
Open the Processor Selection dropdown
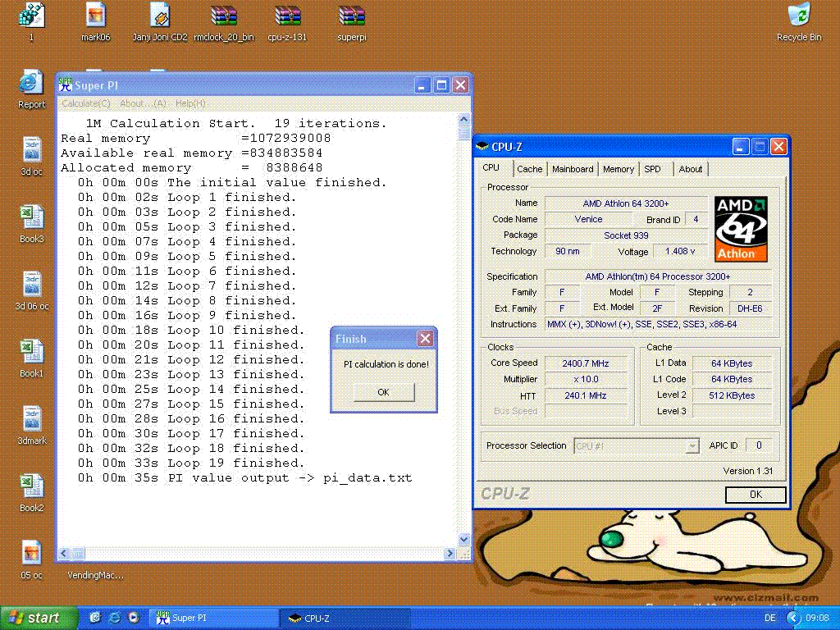[x=637, y=445]
